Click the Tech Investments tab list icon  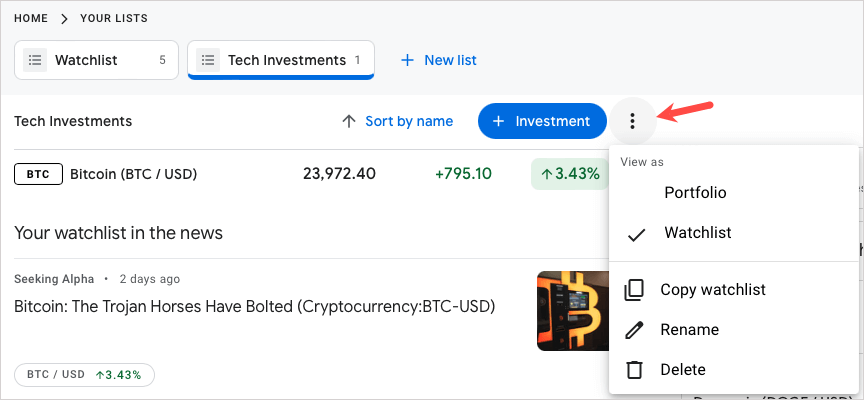(x=208, y=60)
